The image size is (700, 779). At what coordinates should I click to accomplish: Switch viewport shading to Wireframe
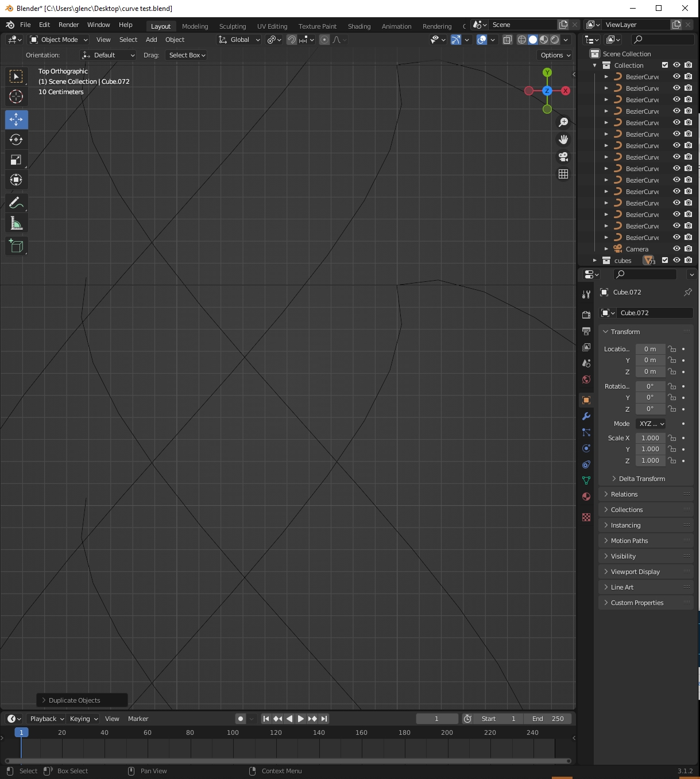coord(522,40)
